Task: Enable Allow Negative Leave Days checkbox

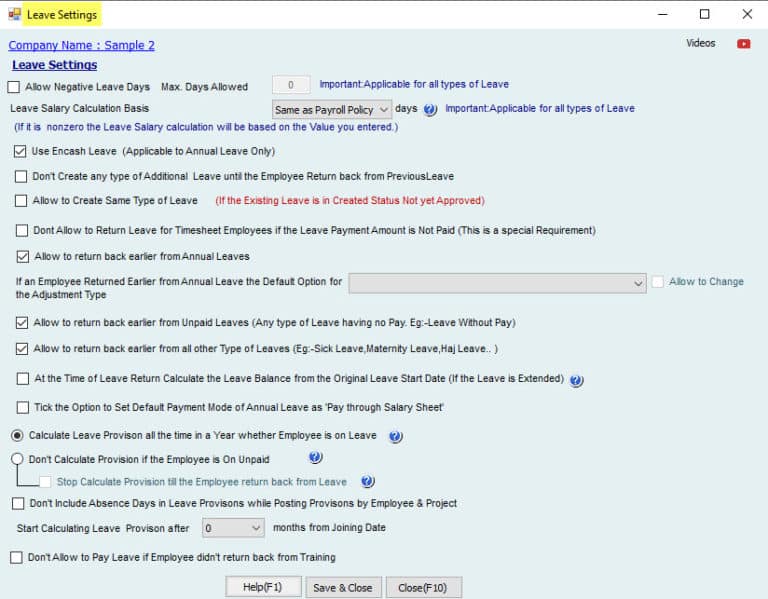Action: 14,87
